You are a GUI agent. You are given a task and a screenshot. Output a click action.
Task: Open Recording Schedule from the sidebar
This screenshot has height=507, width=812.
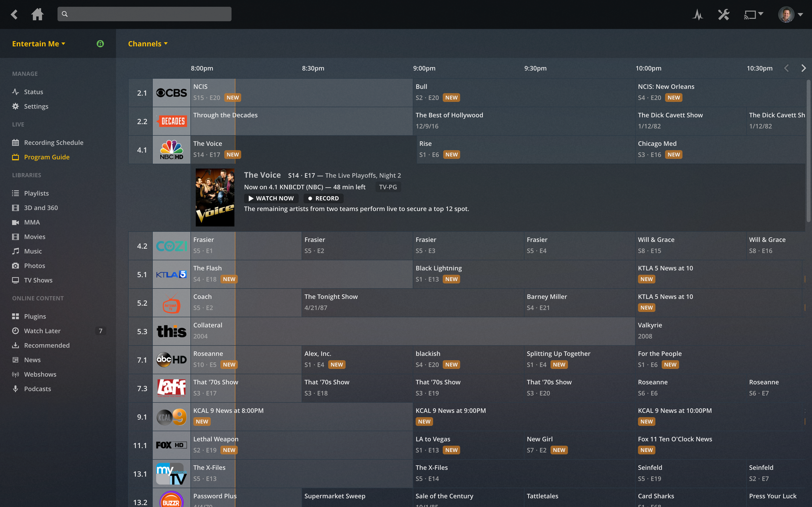tap(53, 142)
